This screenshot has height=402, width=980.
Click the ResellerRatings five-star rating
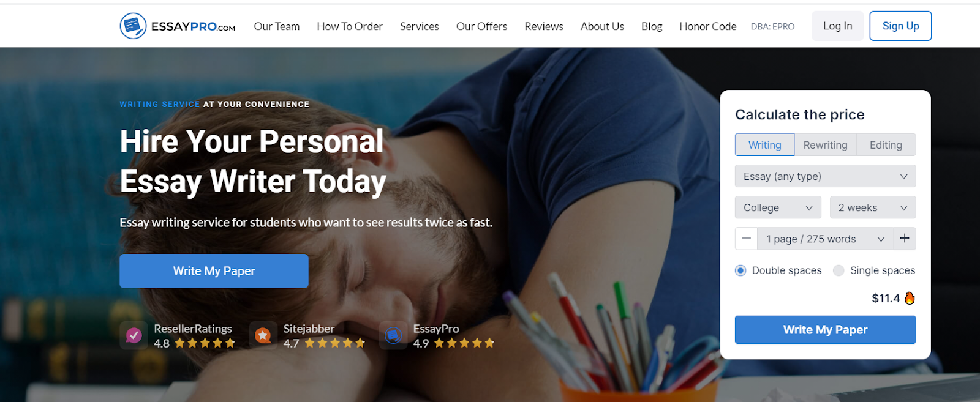pos(205,343)
